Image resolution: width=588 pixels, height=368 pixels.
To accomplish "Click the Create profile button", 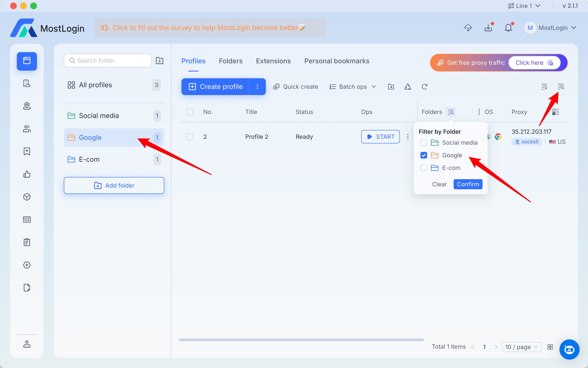I will 215,87.
